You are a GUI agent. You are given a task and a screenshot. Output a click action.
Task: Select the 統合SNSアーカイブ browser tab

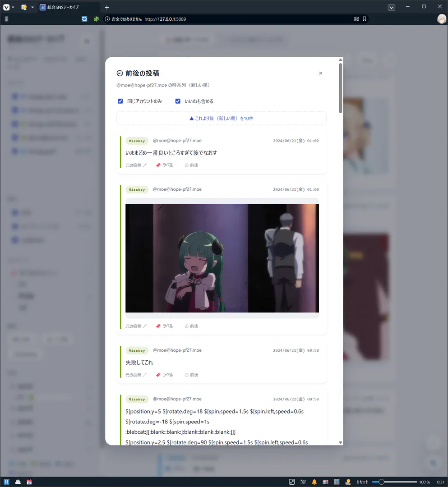coord(69,7)
